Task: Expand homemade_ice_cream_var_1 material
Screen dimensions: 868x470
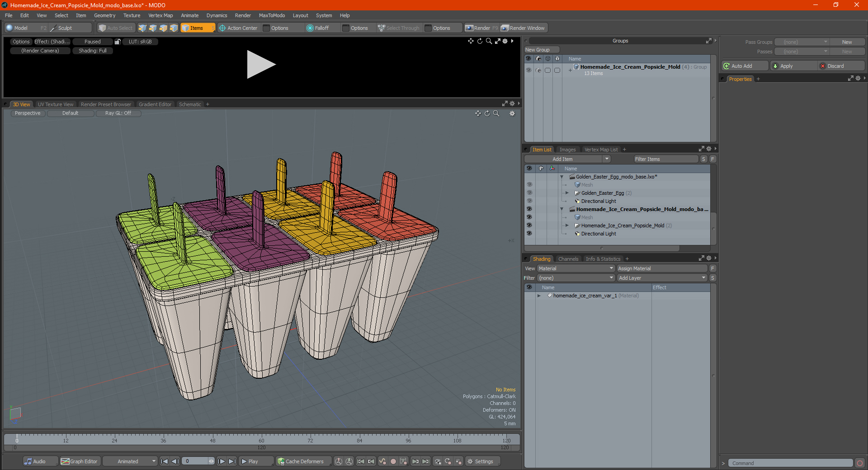Action: coord(539,296)
